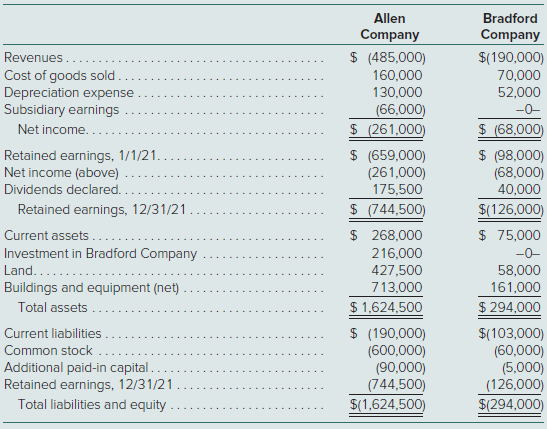This screenshot has width=547, height=429.
Task: Select Allen's Total assets $1,624,500
Action: pos(386,307)
